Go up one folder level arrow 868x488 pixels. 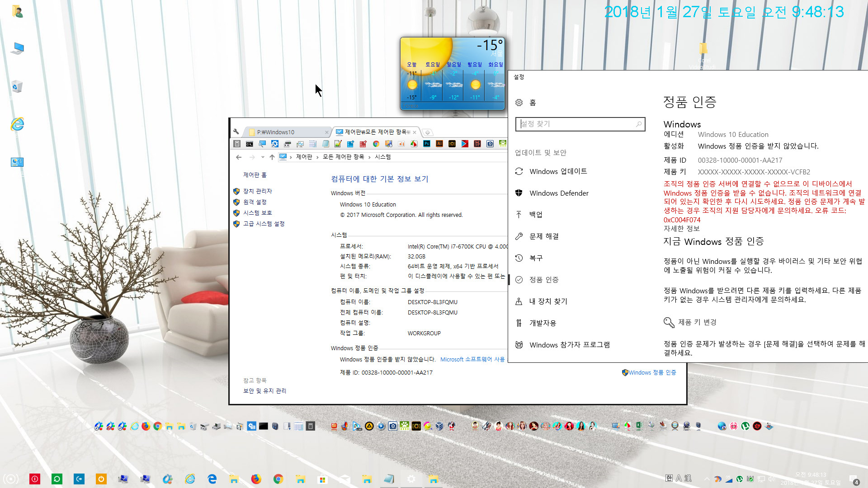(x=272, y=157)
